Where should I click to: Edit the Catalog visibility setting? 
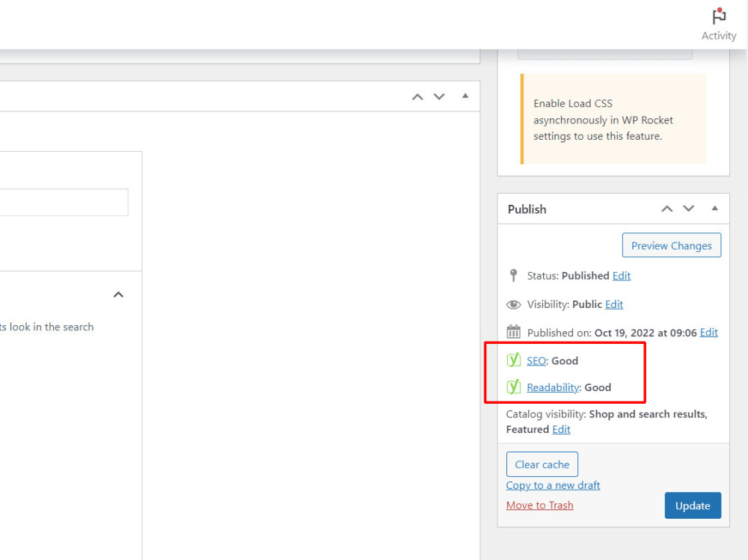click(561, 429)
